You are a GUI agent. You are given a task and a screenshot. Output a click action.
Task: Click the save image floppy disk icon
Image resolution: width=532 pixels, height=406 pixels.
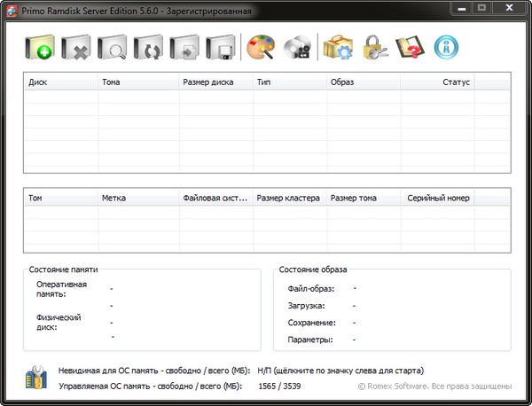(220, 49)
